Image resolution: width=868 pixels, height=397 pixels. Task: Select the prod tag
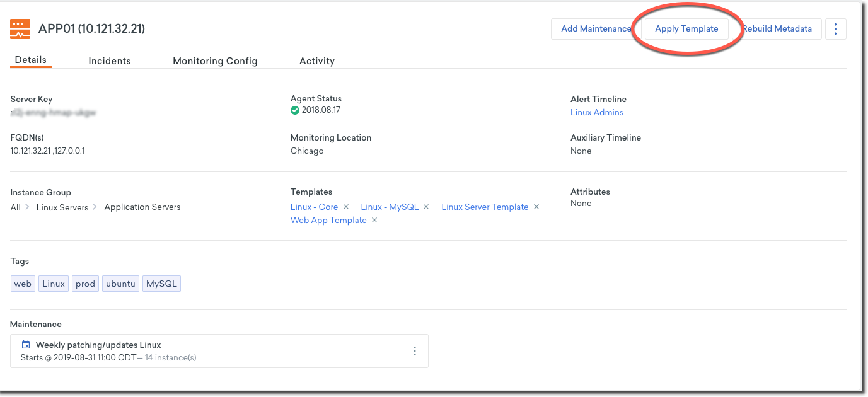tap(85, 283)
